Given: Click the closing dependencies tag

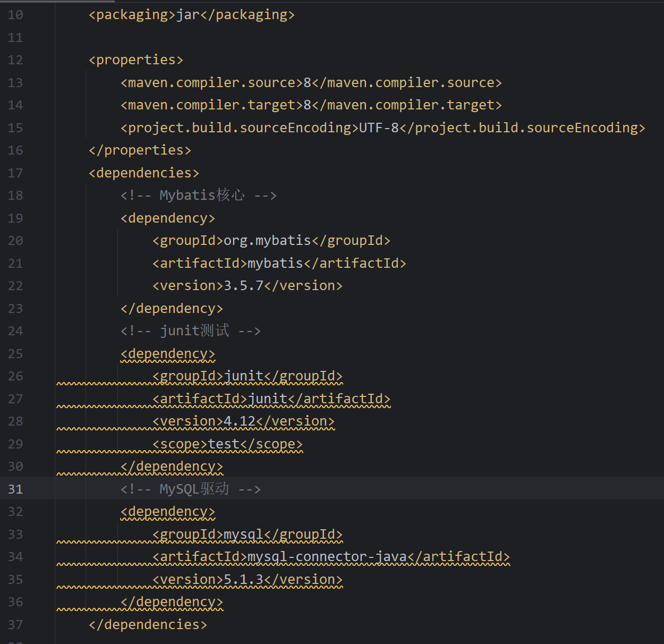Looking at the screenshot, I should coord(148,625).
